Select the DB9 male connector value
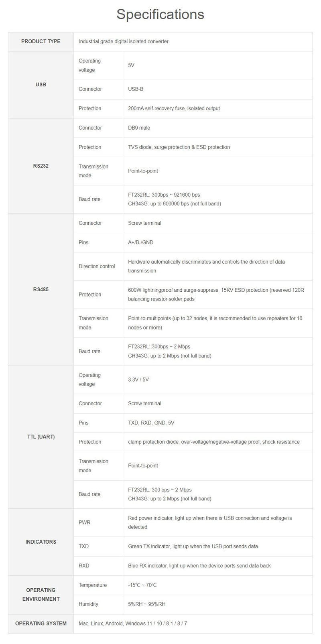This screenshot has height=644, width=321. pyautogui.click(x=139, y=128)
